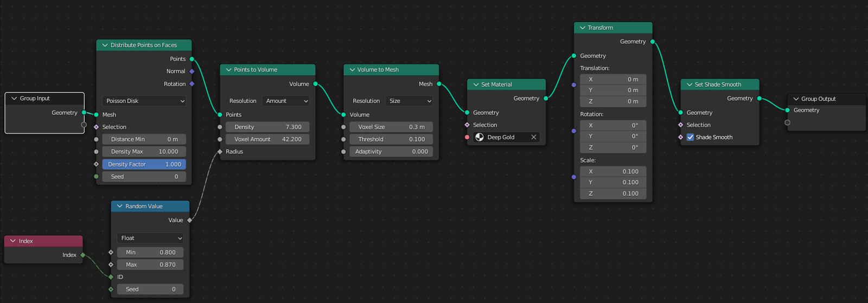This screenshot has height=303, width=868.
Task: Click the Threshold value field
Action: coord(391,139)
